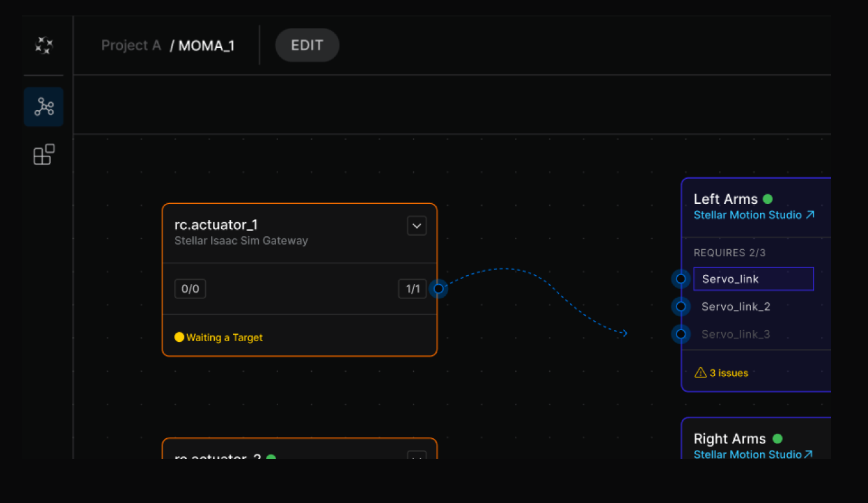The width and height of the screenshot is (868, 503).
Task: Click the Stellar logo icon in the sidebar
Action: click(x=44, y=45)
